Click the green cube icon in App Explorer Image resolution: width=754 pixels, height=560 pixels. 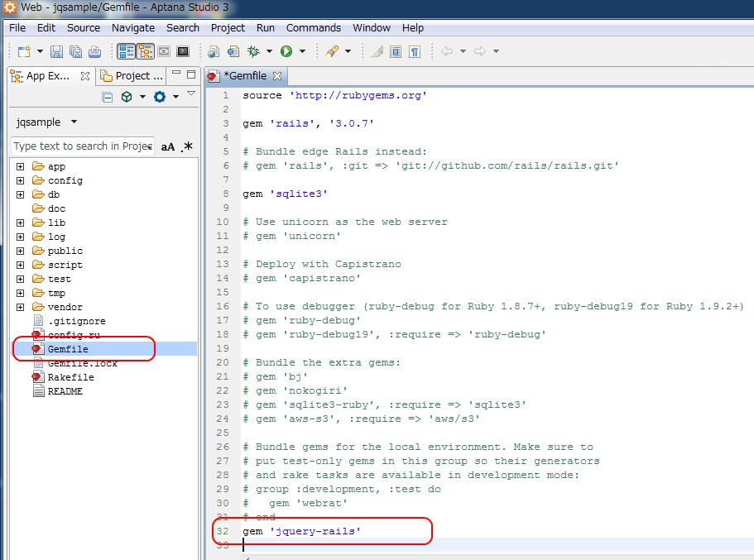point(127,97)
